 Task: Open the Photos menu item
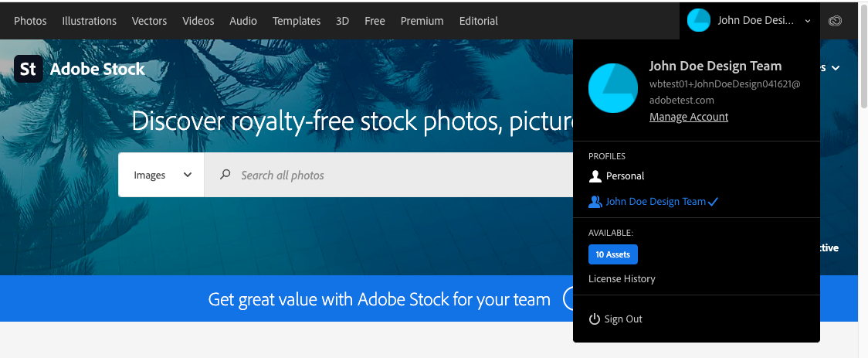[x=30, y=21]
